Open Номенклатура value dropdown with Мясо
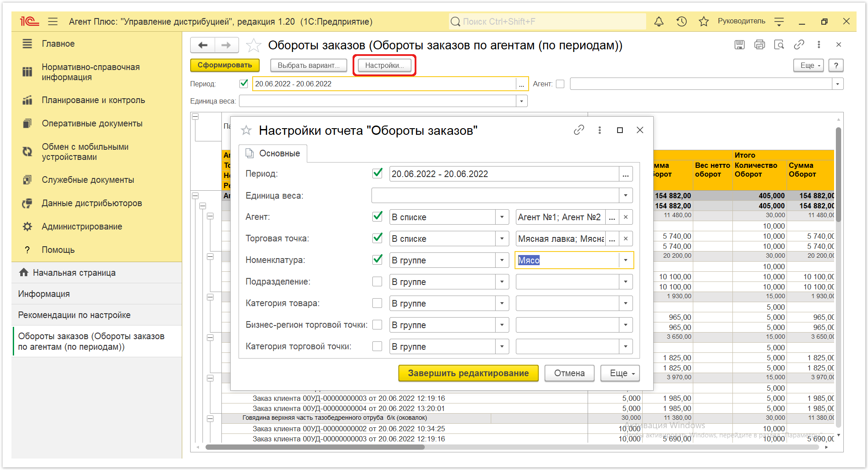Image resolution: width=868 pixels, height=470 pixels. 625,260
